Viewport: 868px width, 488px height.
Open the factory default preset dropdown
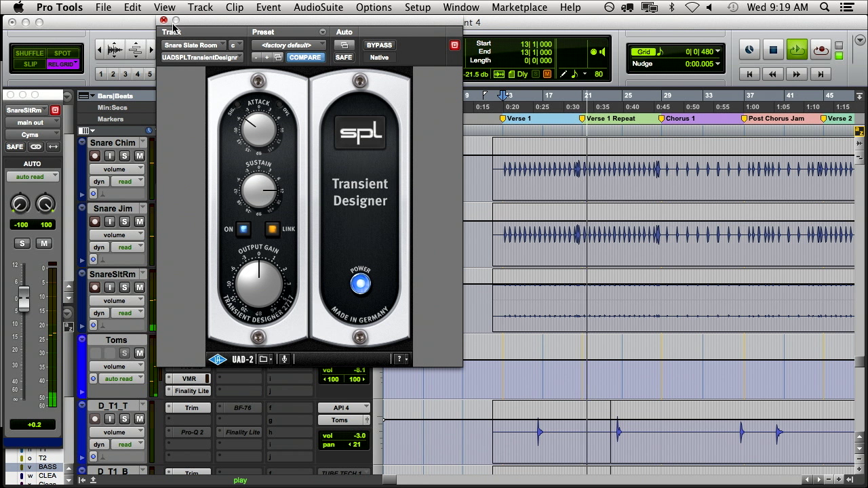coord(288,45)
